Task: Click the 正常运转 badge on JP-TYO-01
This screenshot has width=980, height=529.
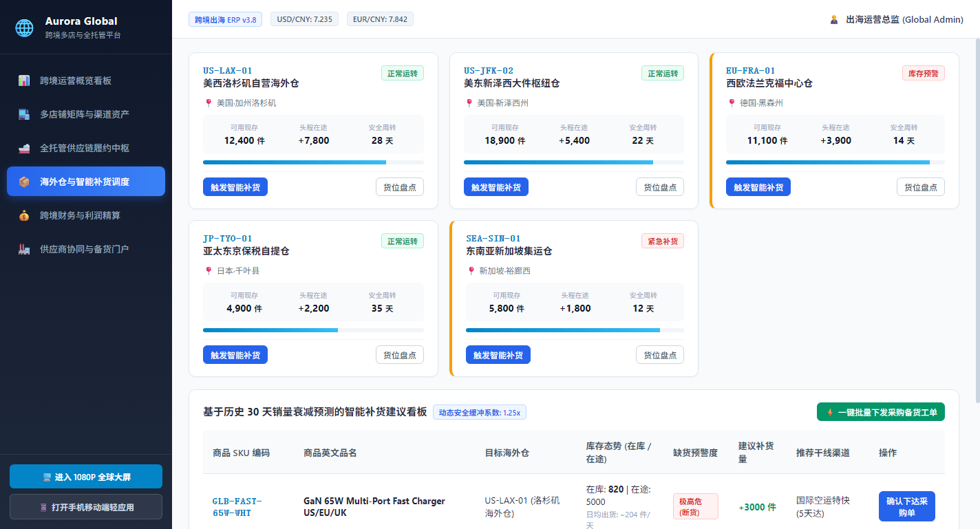Action: coord(403,241)
